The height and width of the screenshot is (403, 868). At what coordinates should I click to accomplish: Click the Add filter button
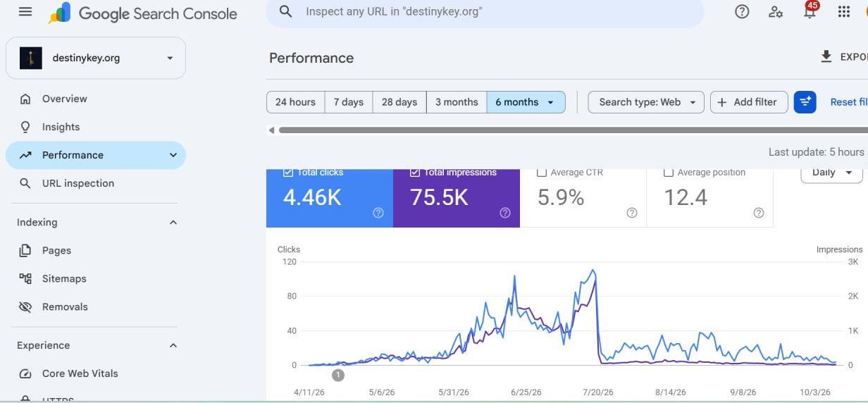point(749,102)
